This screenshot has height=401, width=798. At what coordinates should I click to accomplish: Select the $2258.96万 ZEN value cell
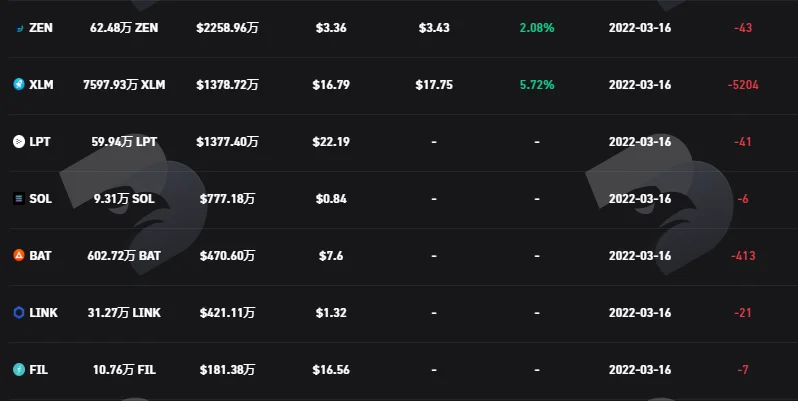[x=227, y=27]
